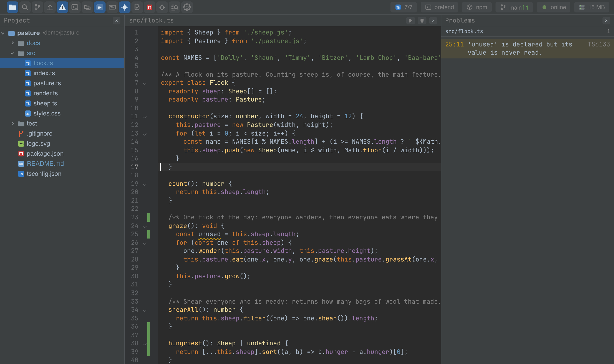The image size is (614, 364).
Task: Click the green change marker at line 25
Action: [x=149, y=234]
